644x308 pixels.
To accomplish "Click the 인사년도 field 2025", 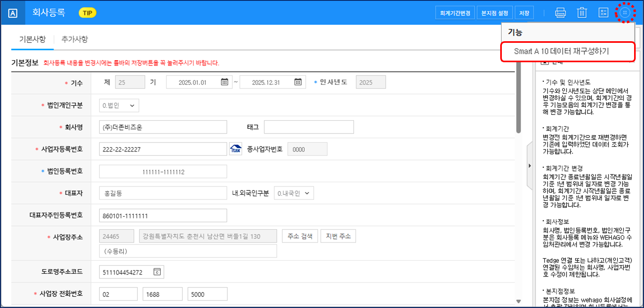I will coord(371,82).
